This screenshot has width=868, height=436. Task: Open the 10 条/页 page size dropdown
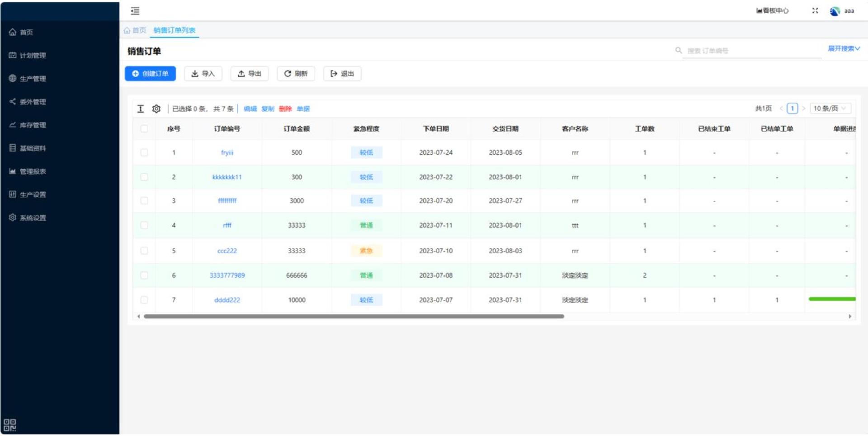point(830,109)
